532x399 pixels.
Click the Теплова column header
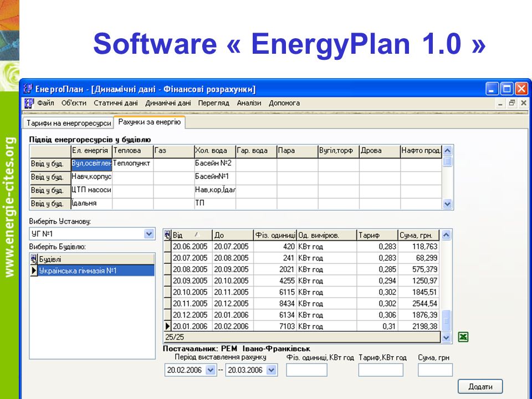132,151
